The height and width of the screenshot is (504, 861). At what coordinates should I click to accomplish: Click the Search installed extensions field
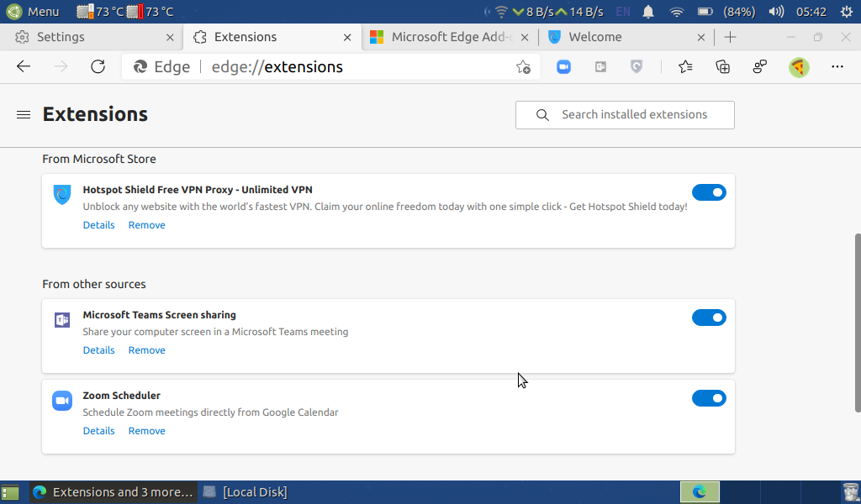click(x=625, y=114)
